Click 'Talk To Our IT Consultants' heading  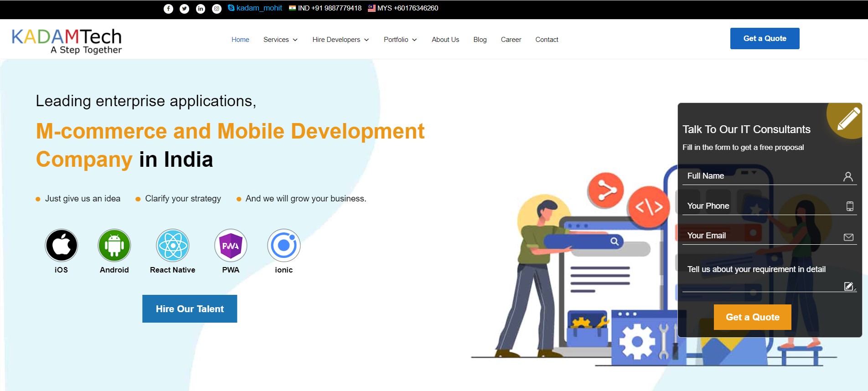(746, 129)
